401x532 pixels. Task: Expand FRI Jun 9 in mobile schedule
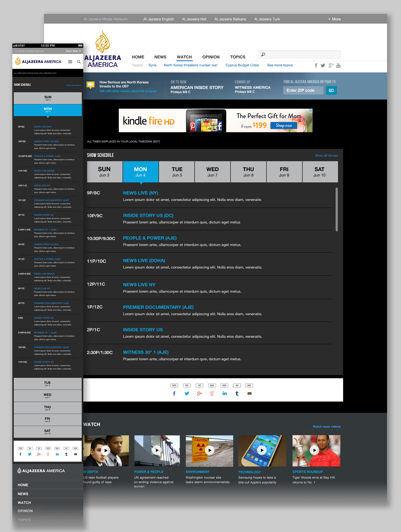[48, 420]
